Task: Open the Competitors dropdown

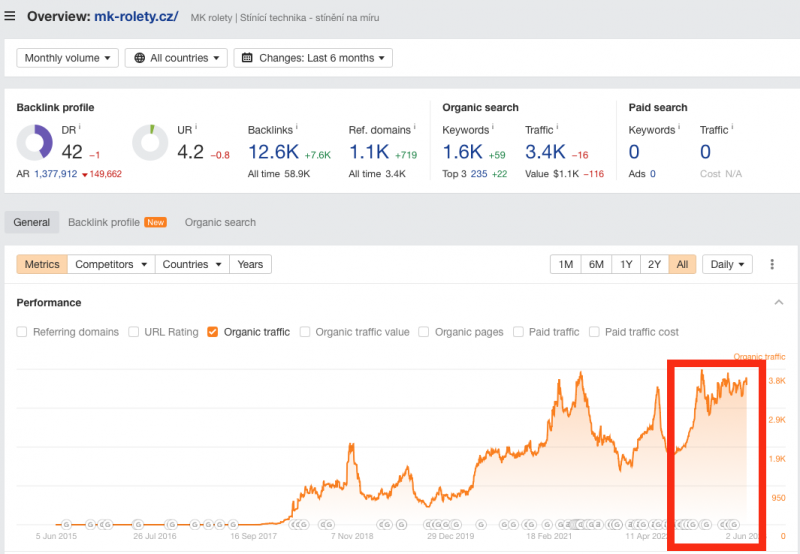Action: [111, 264]
